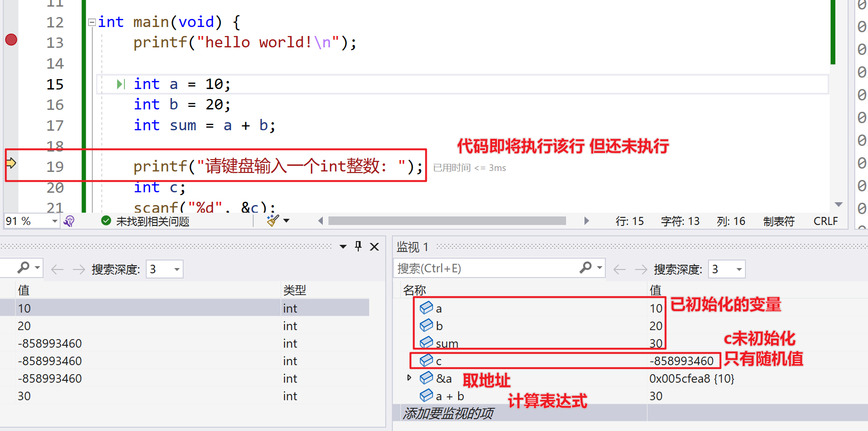Click the search magnifier in watch panel

tap(585, 268)
